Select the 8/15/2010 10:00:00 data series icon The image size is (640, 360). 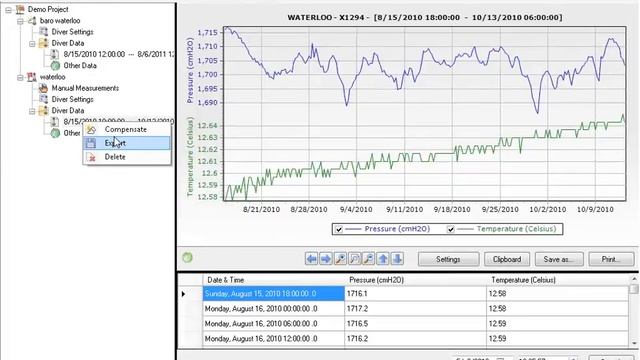55,122
